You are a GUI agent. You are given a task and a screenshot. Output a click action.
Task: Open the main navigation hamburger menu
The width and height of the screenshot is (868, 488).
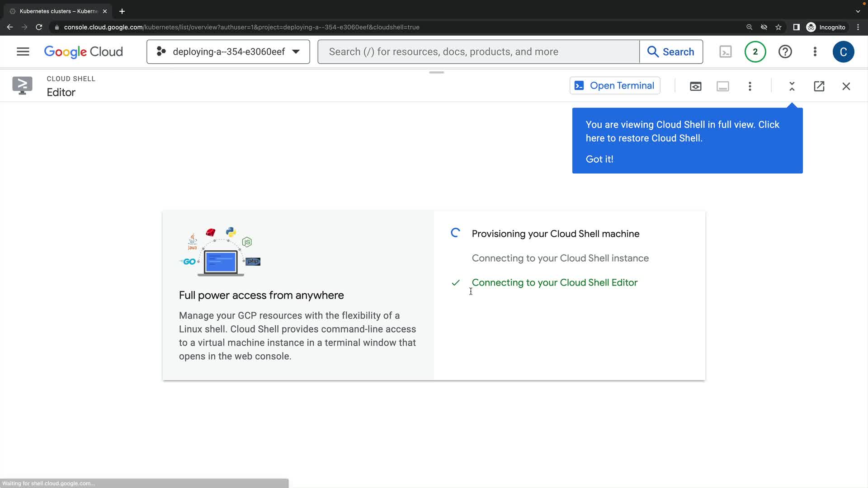click(23, 52)
